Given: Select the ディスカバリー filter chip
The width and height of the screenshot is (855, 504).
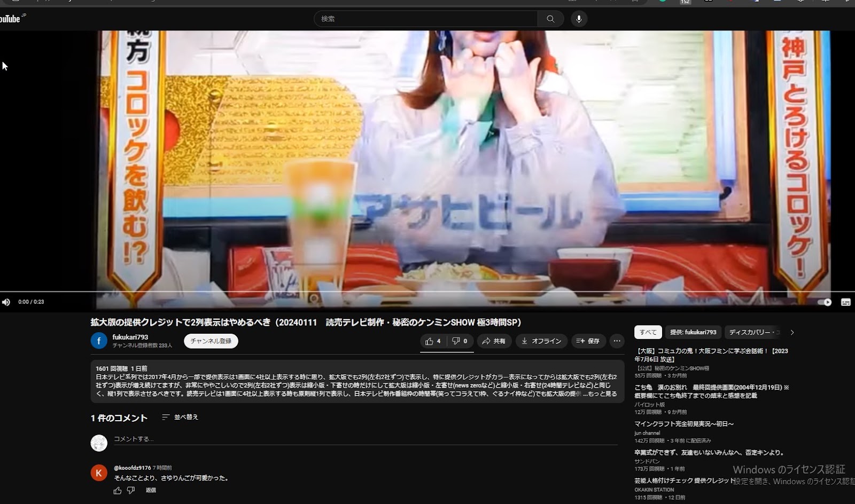Looking at the screenshot, I should 754,332.
